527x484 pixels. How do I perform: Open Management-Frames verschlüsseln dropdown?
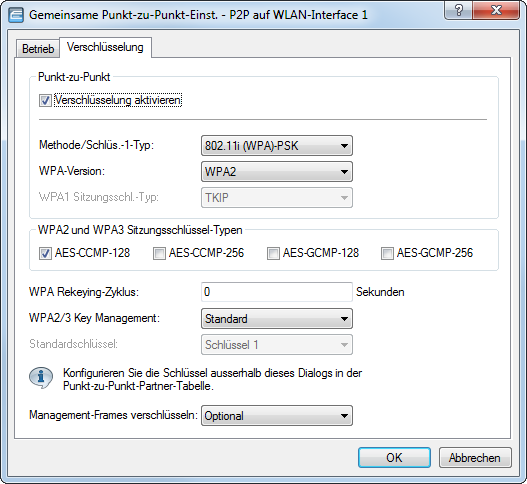point(277,416)
